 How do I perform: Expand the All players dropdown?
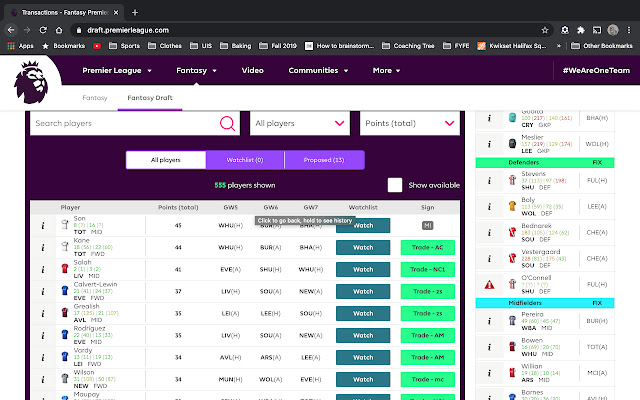pyautogui.click(x=300, y=123)
